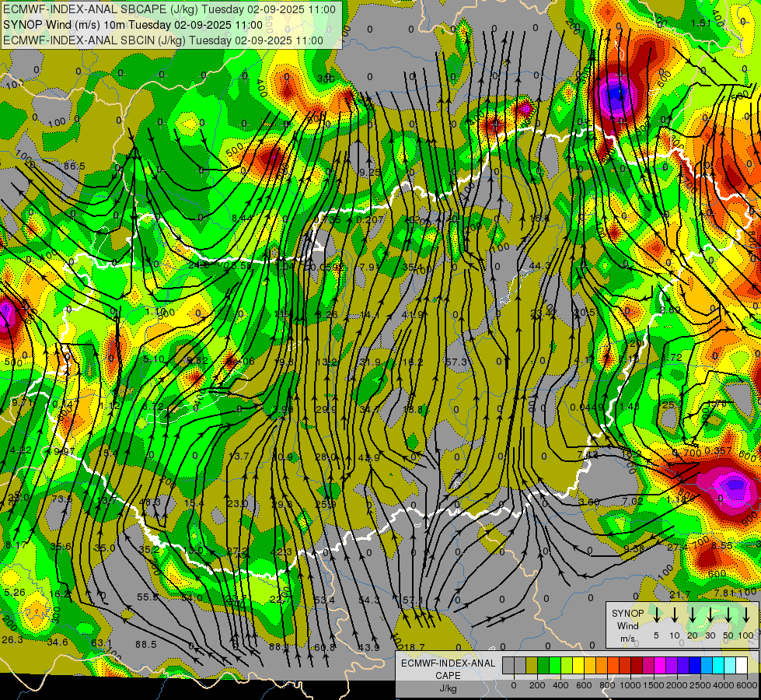
Task: Click the 8.55 value on the map
Action: click(721, 545)
